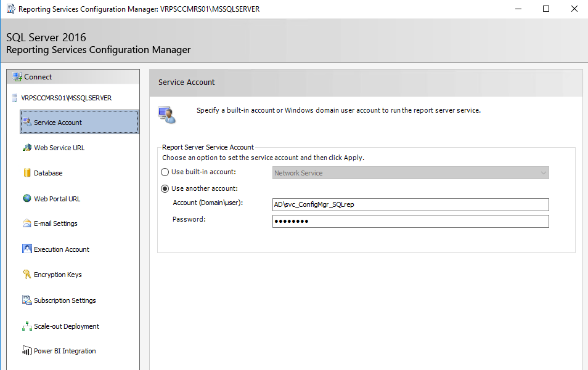The height and width of the screenshot is (370, 588).
Task: Click the server icon beside VRPSCCMRS01\MSSQLSERVER
Action: 14,98
